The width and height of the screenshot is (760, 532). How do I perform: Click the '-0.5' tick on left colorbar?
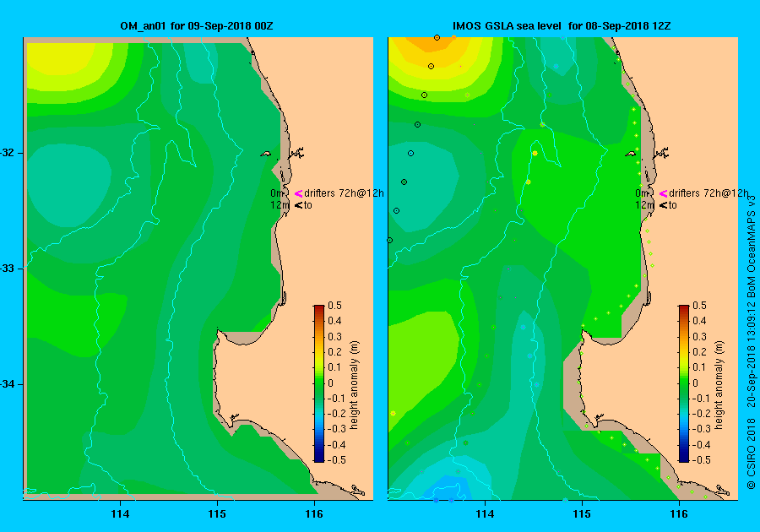pyautogui.click(x=336, y=460)
